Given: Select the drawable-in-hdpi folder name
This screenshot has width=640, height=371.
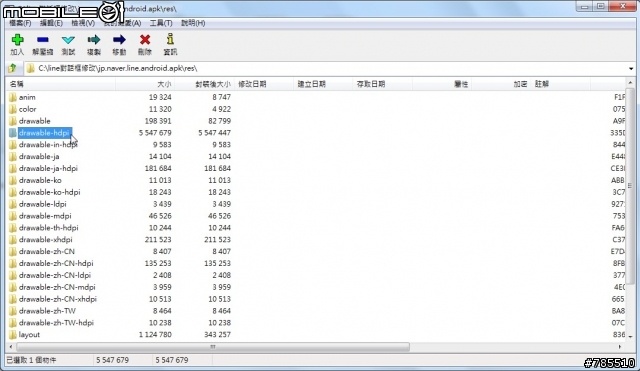Looking at the screenshot, I should point(48,144).
